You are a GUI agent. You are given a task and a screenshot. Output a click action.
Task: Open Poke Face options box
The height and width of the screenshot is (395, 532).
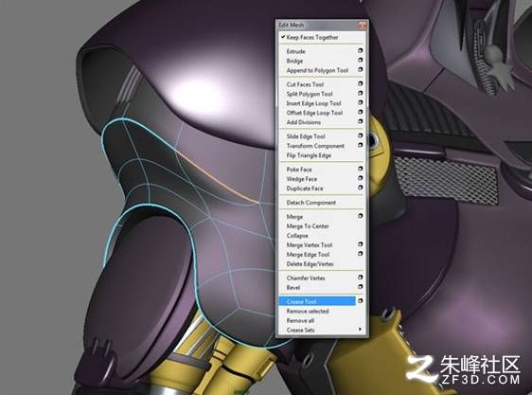coord(361,169)
